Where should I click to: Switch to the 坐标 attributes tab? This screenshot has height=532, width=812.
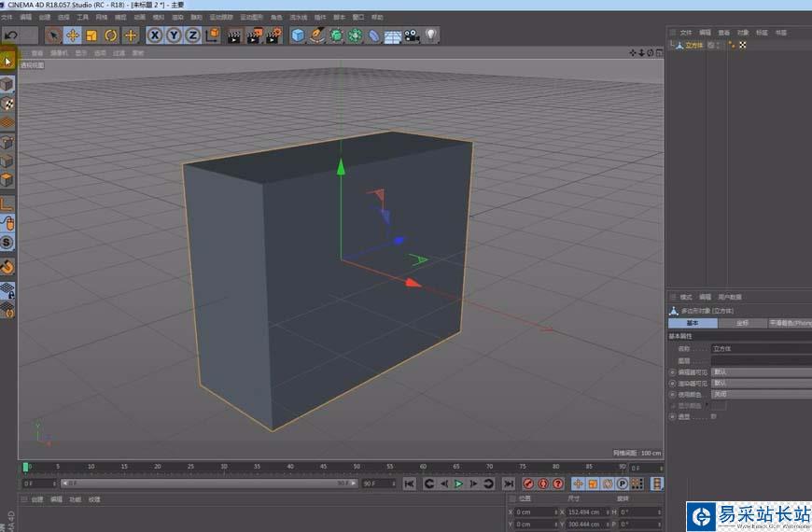[x=742, y=323]
